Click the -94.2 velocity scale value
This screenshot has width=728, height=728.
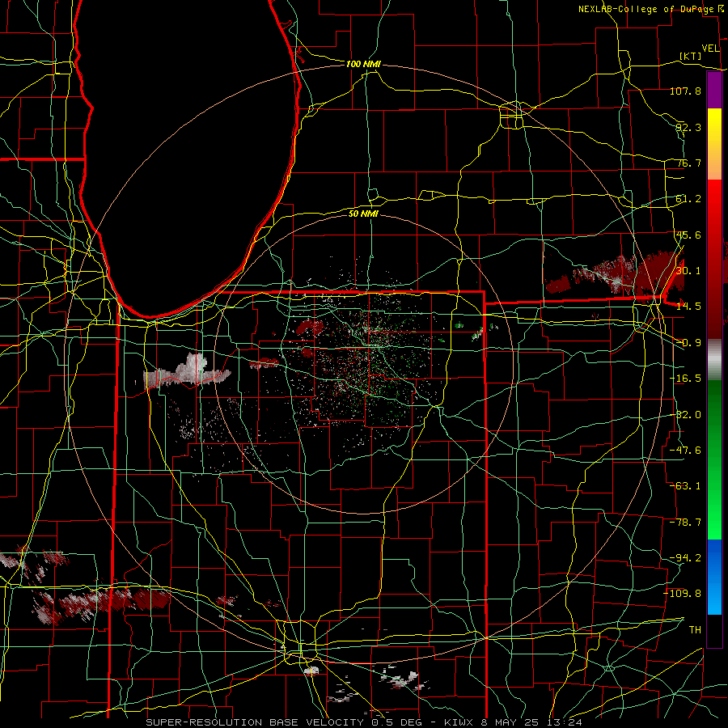(x=685, y=557)
